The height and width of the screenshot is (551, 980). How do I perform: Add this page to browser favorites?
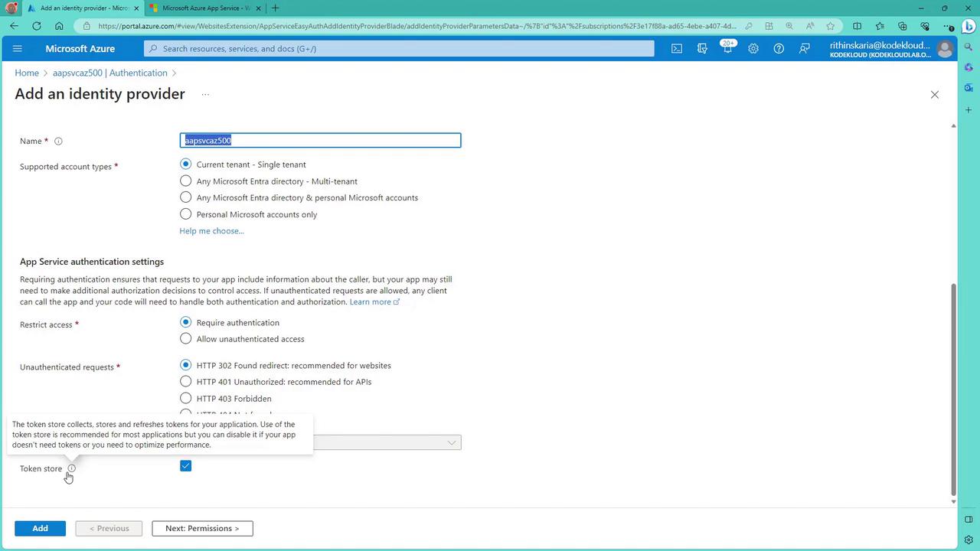831,26
